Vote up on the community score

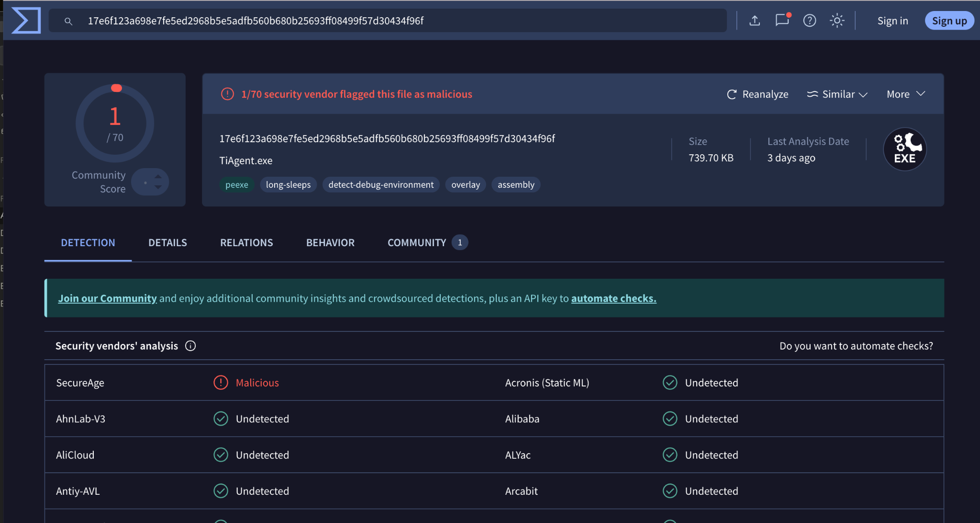click(x=158, y=176)
